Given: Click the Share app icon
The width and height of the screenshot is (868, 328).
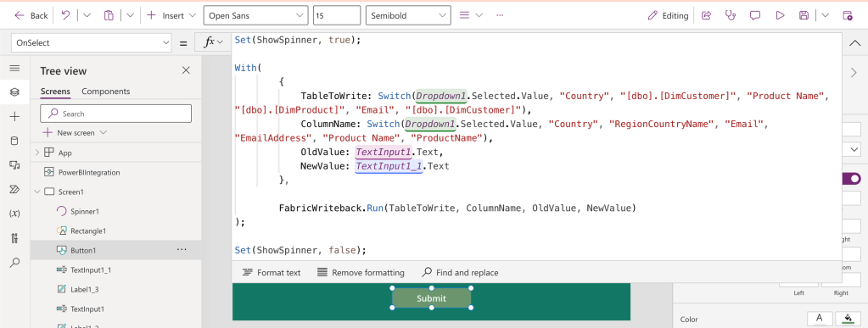Looking at the screenshot, I should coord(706,15).
